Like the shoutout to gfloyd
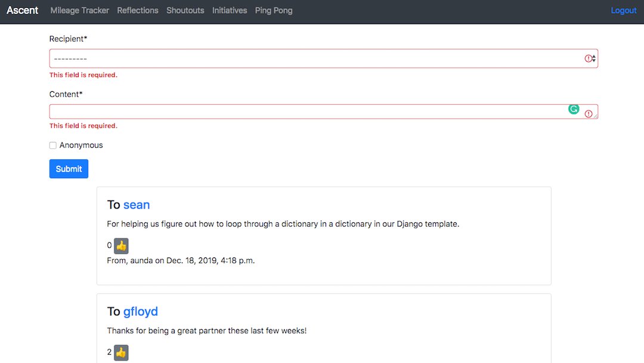This screenshot has width=644, height=363. [121, 352]
